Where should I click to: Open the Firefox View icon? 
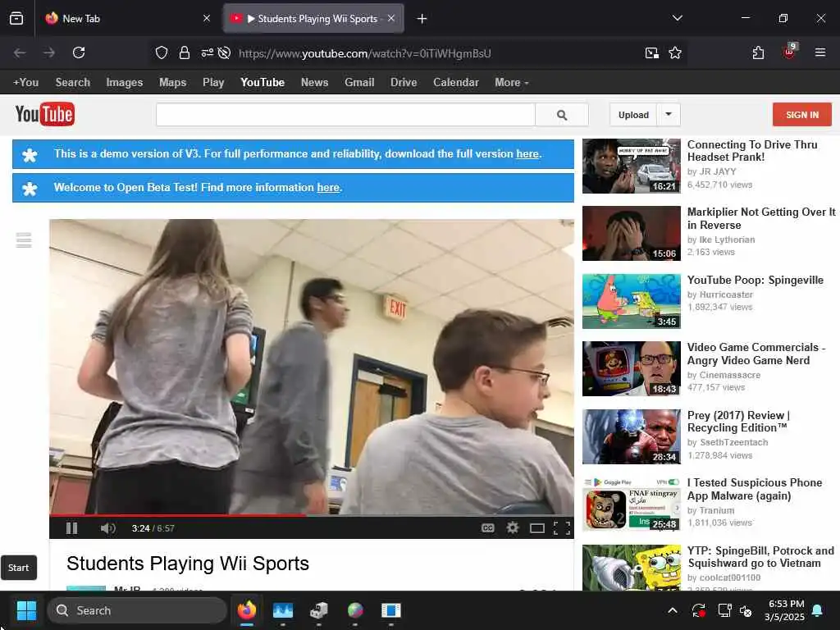tap(16, 18)
